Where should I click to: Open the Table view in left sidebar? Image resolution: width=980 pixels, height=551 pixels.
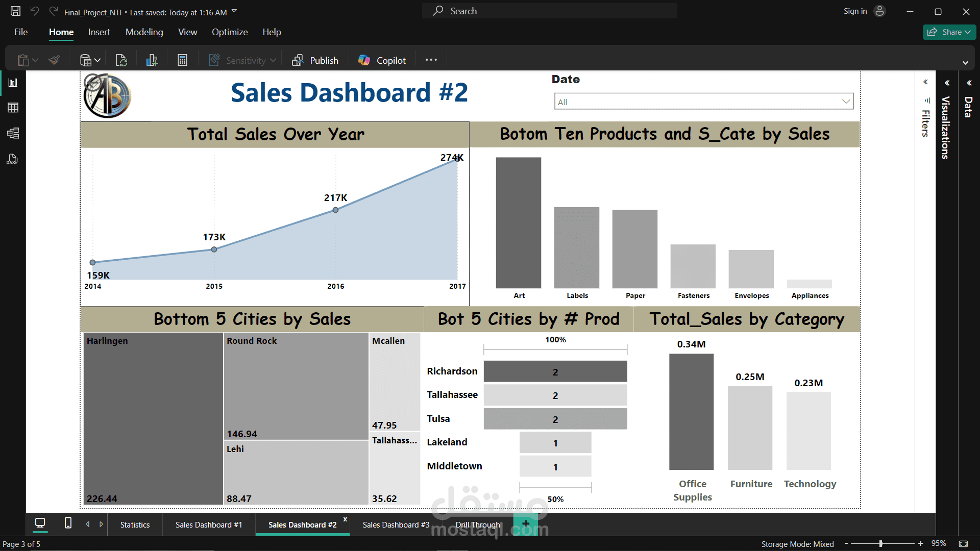coord(13,108)
